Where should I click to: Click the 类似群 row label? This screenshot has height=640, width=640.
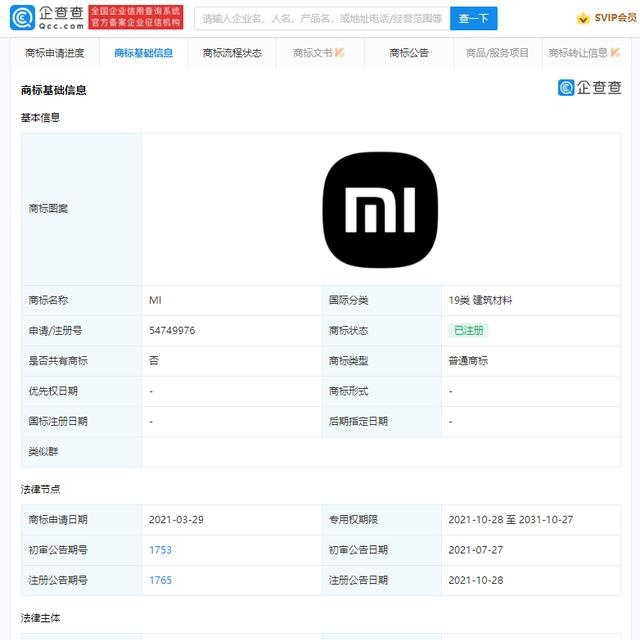pyautogui.click(x=43, y=451)
